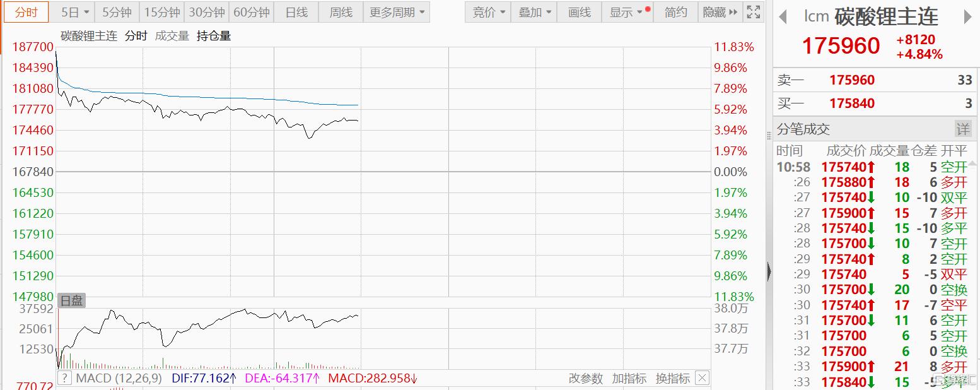Click the 167840 baseline price axis label
Screen dimensions: 980x390
tap(33, 172)
